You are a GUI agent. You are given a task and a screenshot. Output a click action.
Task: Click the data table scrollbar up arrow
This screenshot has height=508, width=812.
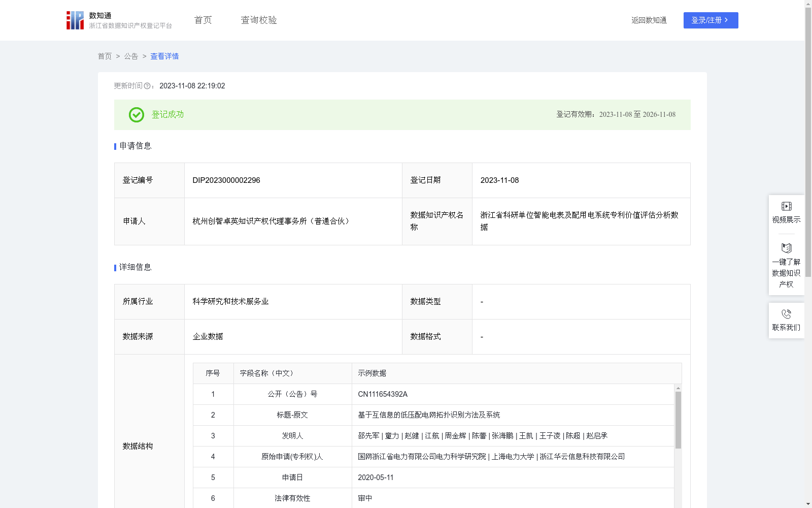point(678,388)
